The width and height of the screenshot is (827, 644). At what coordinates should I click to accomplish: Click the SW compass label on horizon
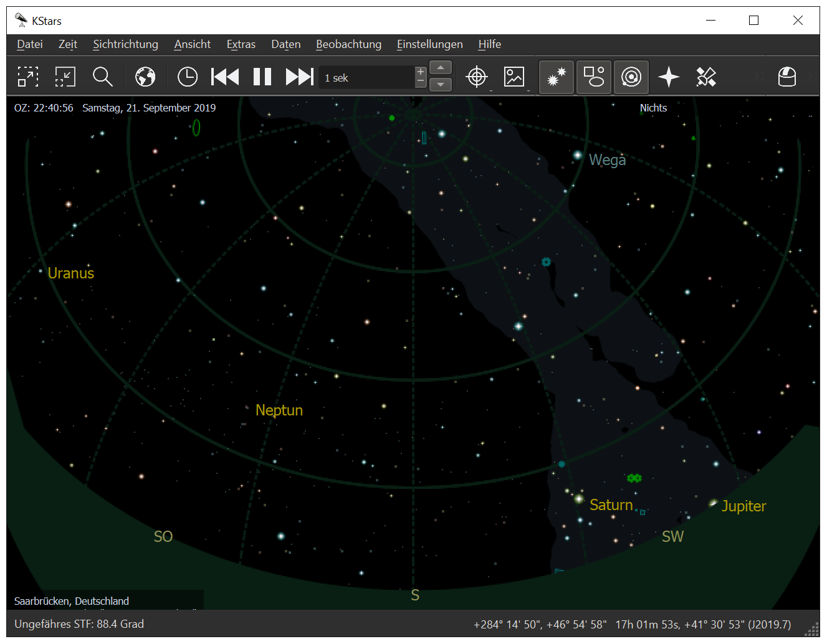coord(673,537)
